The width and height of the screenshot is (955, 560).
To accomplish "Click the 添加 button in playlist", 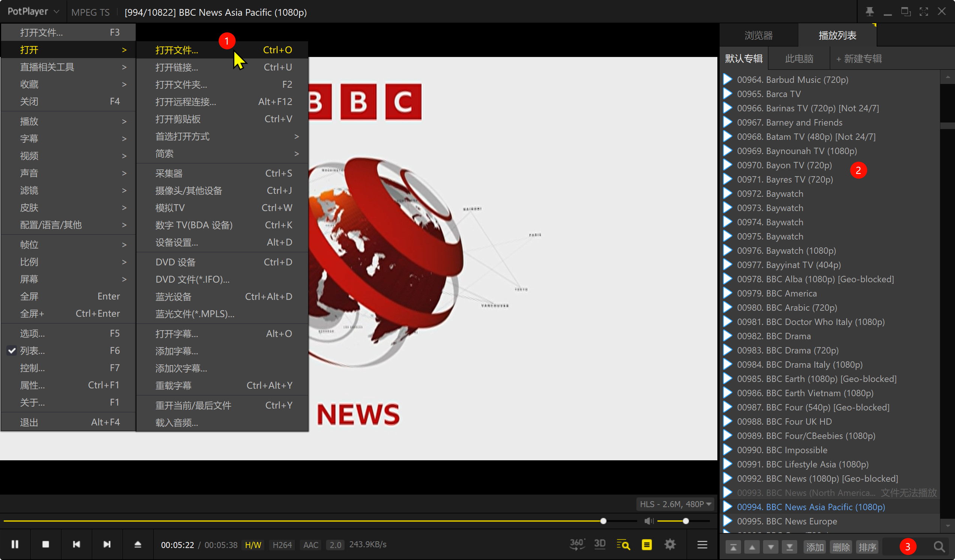I will (815, 547).
